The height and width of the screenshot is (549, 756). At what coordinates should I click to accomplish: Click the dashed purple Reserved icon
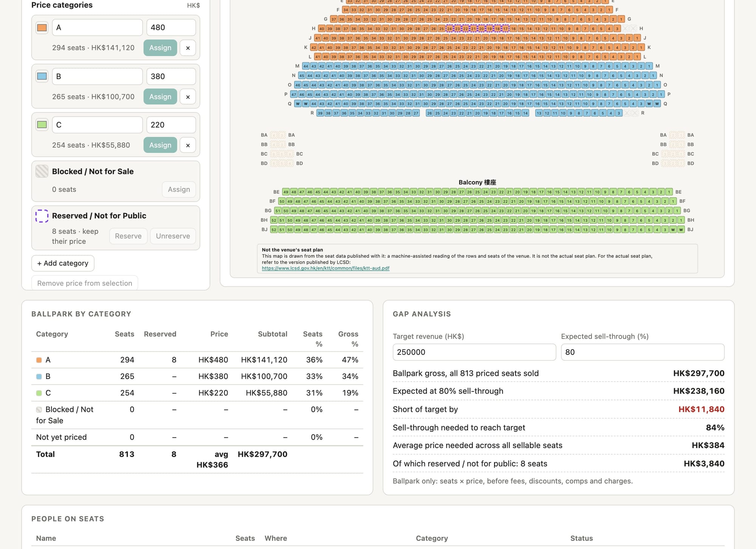pyautogui.click(x=42, y=216)
